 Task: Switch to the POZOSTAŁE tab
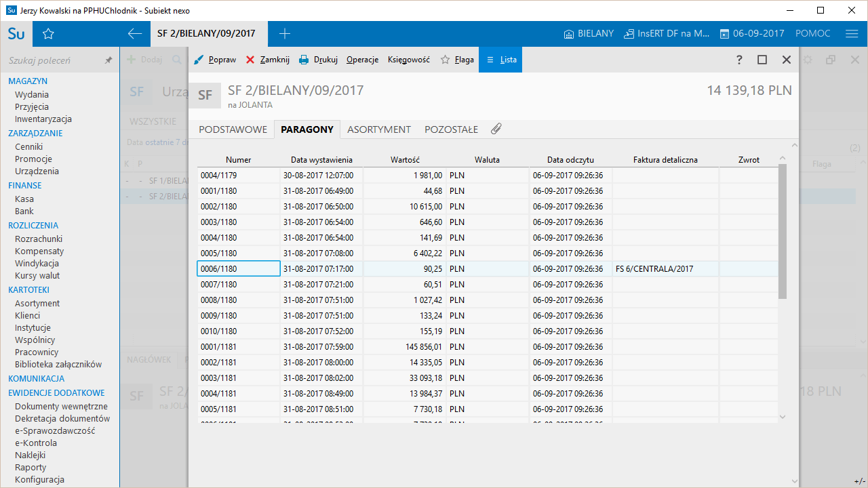pos(451,129)
